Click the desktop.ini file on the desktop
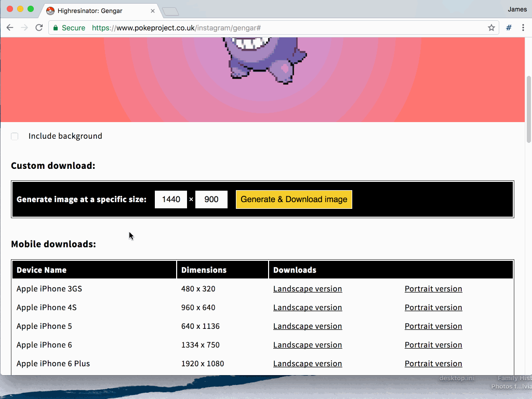Image resolution: width=532 pixels, height=399 pixels. (x=457, y=378)
